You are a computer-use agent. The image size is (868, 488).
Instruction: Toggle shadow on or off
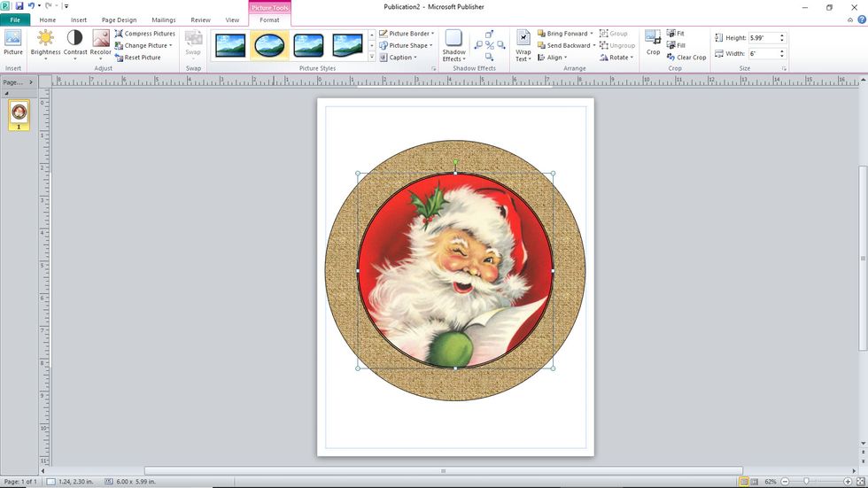coord(489,45)
